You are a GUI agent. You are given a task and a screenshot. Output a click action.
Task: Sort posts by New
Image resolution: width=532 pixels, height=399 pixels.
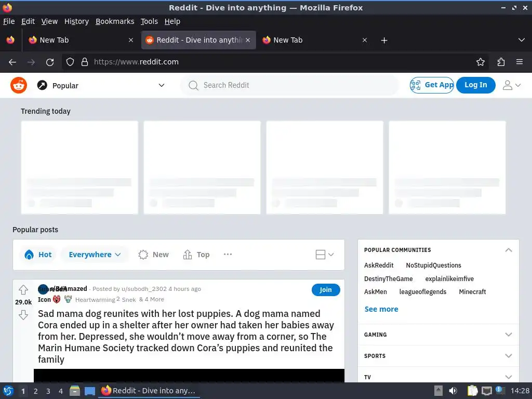[153, 255]
